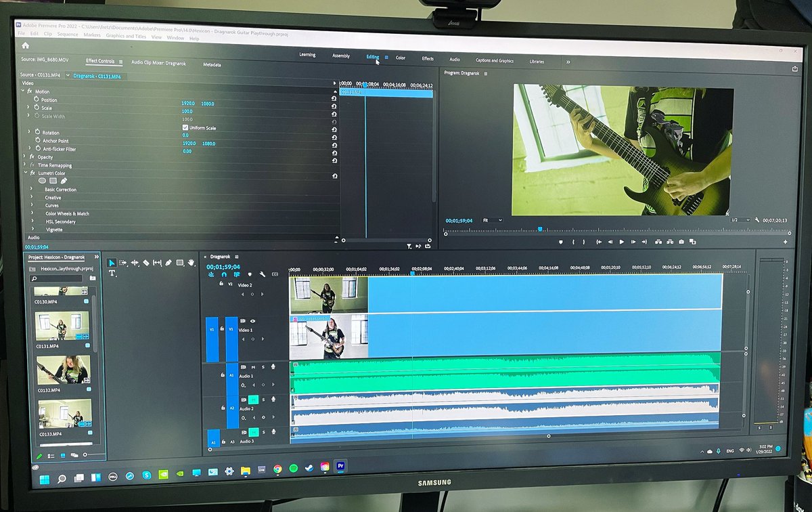
Task: Select the Razor tool
Action: point(146,263)
